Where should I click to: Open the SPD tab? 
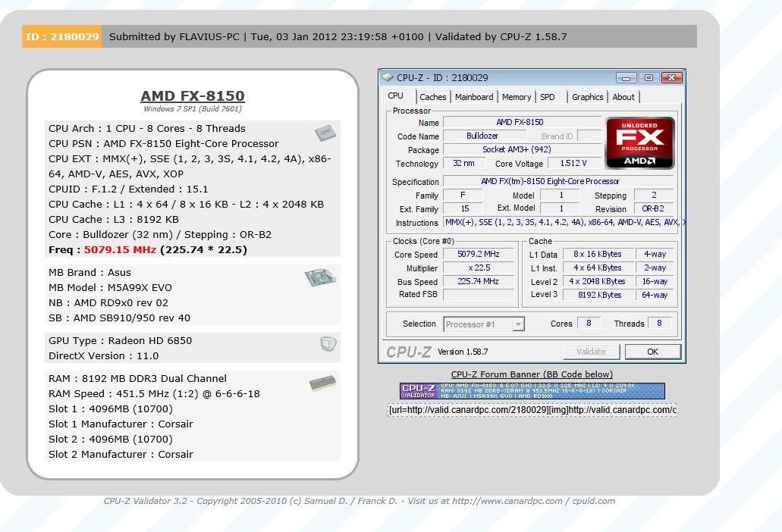click(548, 97)
